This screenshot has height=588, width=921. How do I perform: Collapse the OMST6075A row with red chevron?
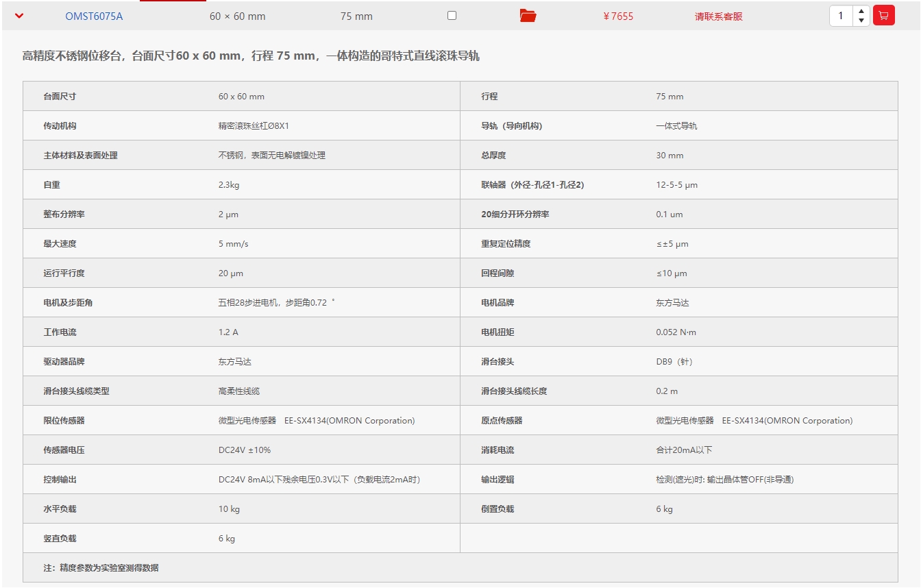[19, 16]
